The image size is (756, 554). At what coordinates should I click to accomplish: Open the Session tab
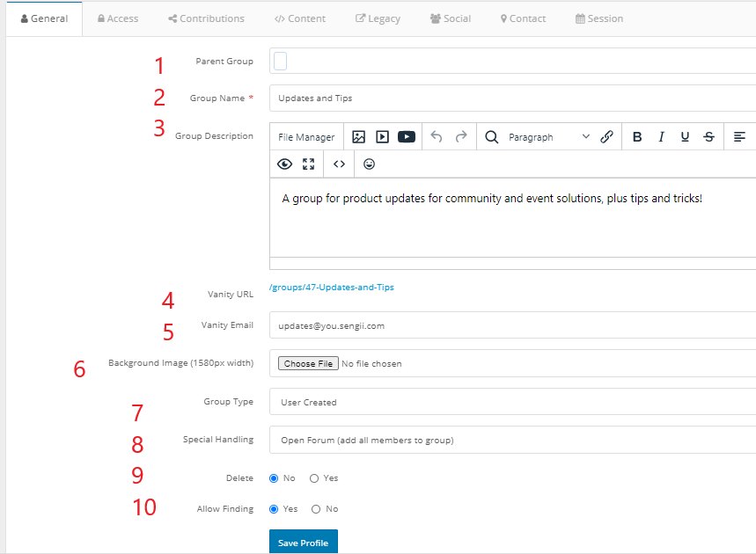[599, 18]
